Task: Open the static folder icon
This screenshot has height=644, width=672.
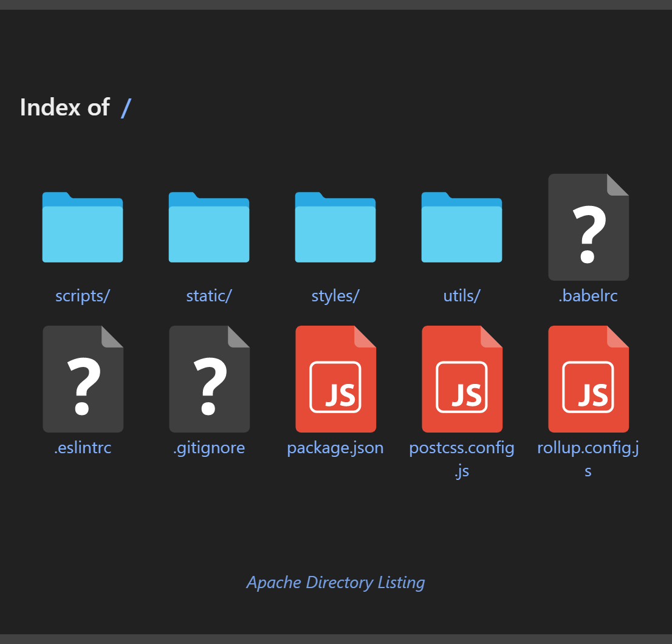Action: tap(209, 227)
